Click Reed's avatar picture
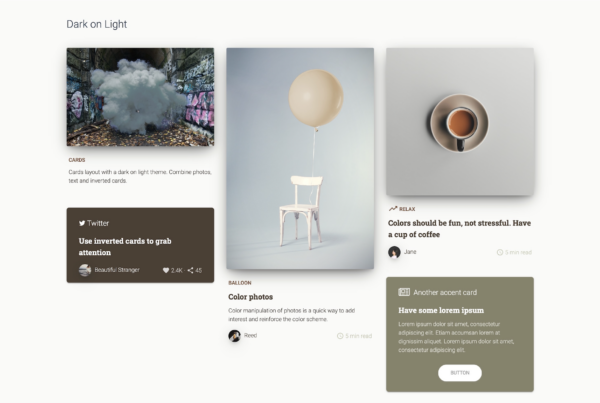Screen dimensions: 600x403 click(x=235, y=336)
